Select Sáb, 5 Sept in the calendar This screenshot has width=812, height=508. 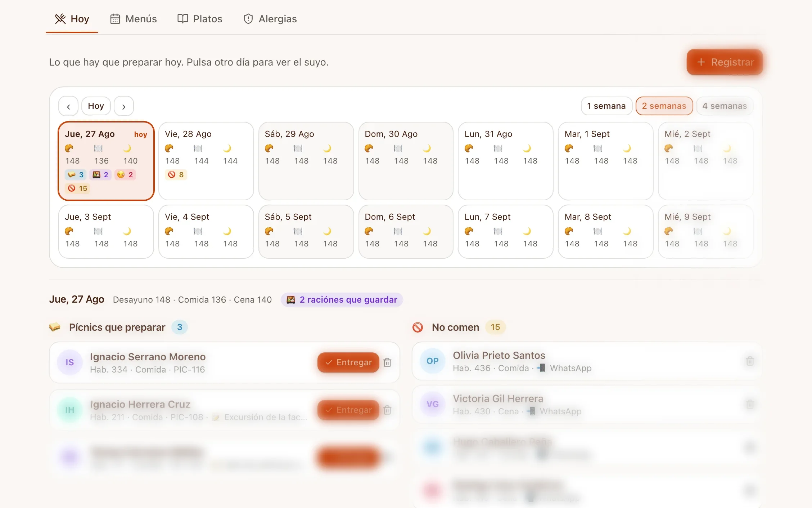click(306, 232)
